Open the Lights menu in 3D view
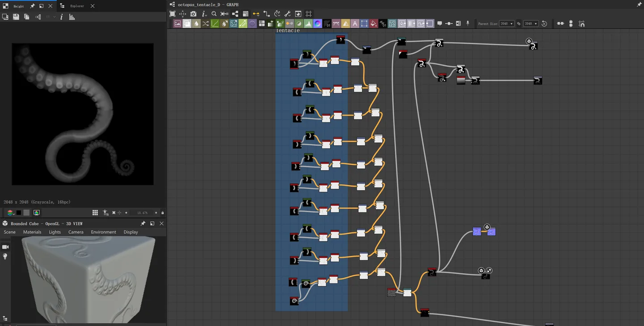This screenshot has height=326, width=644. (55, 232)
